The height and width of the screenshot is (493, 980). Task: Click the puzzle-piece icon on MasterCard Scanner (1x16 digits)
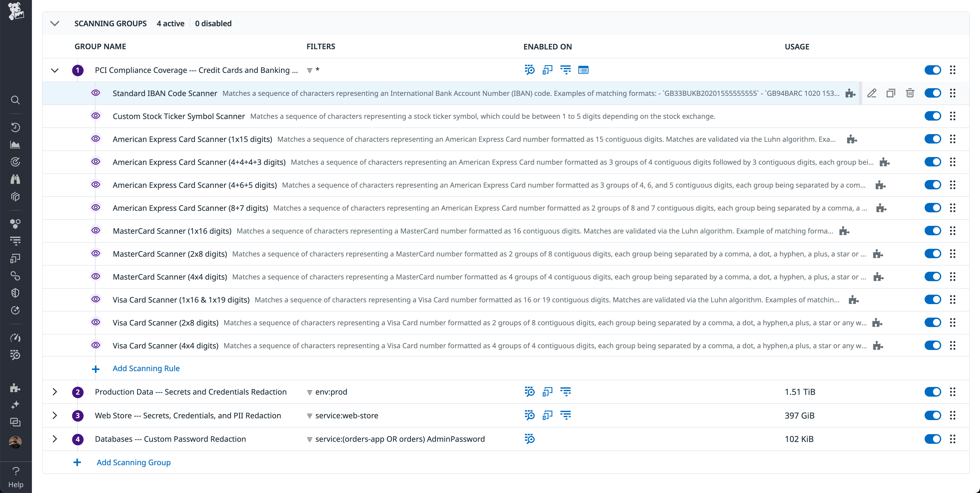pos(844,231)
